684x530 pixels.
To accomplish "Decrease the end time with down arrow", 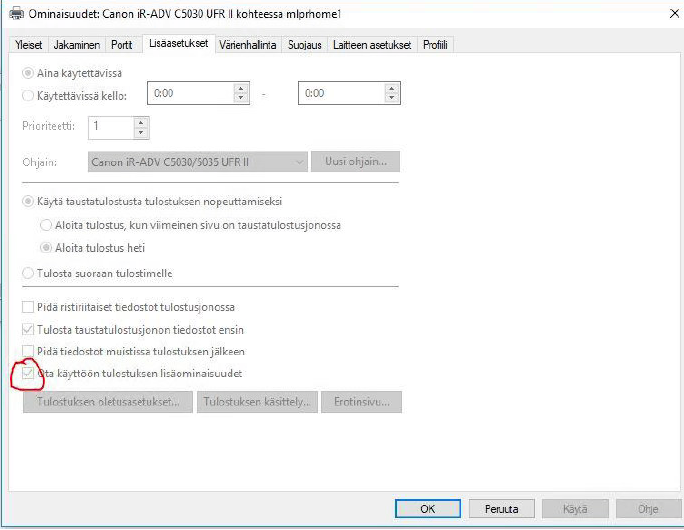I will click(x=392, y=98).
